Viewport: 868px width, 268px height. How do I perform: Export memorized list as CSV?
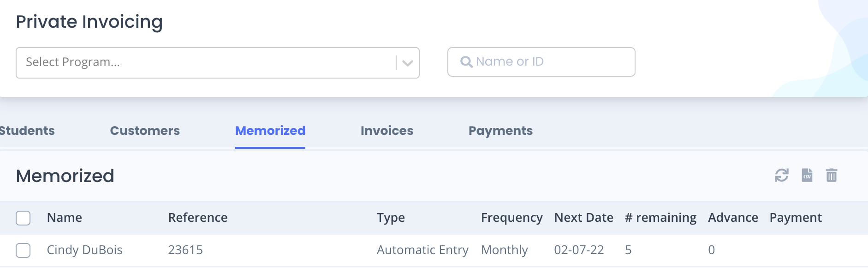point(807,176)
